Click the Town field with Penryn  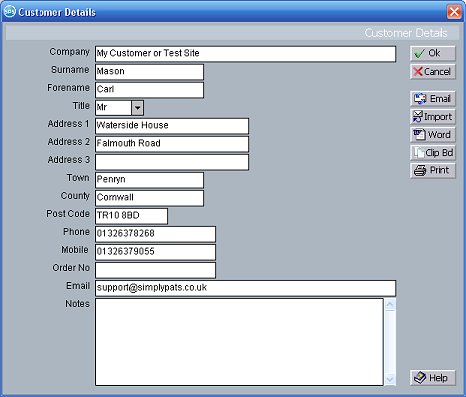pos(149,180)
